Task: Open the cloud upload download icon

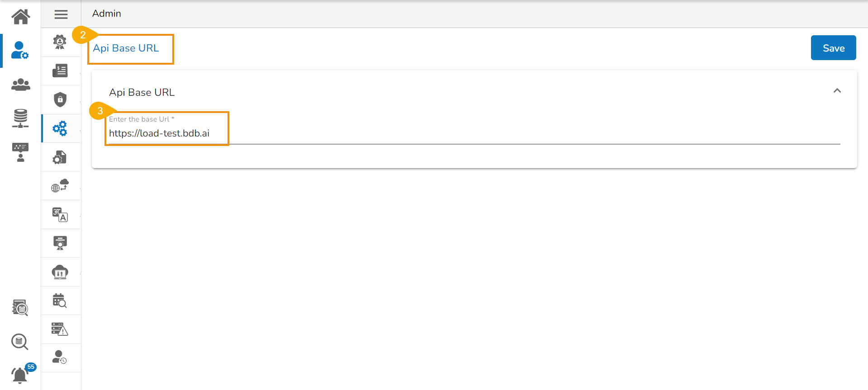Action: pos(60,272)
